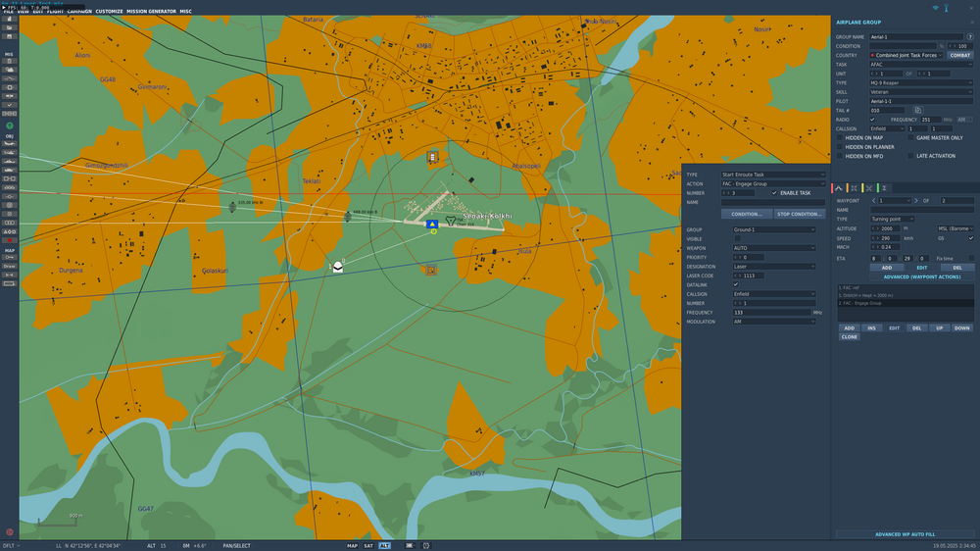Click the checkmark icon under MIS section

(10, 105)
